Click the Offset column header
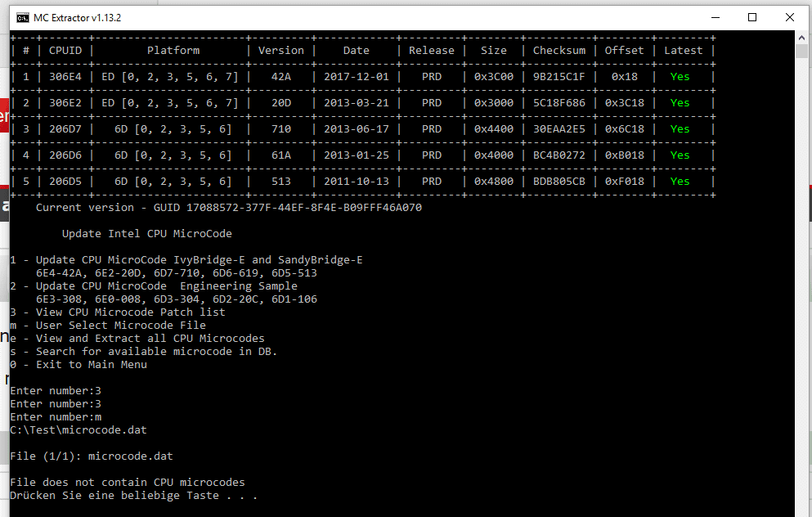812x517 pixels. coord(624,50)
